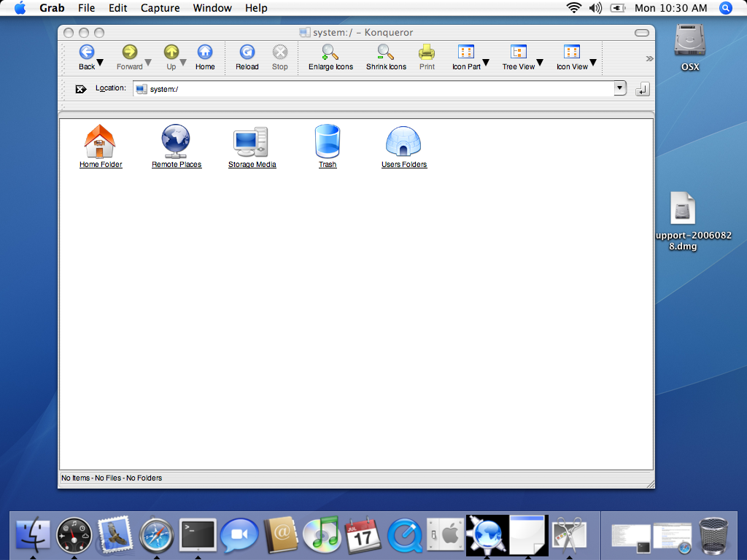
Task: Open the Window menu
Action: click(x=212, y=8)
